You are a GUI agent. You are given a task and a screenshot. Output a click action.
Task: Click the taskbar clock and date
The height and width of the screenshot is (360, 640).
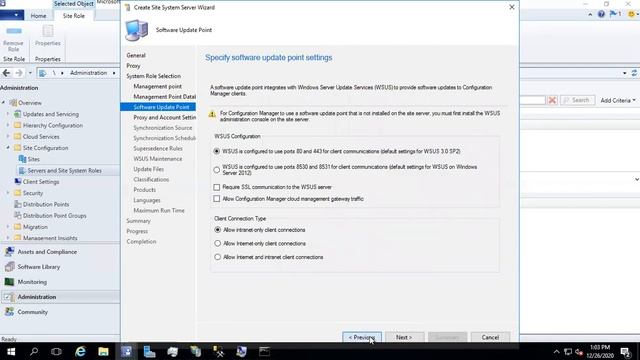click(600, 352)
